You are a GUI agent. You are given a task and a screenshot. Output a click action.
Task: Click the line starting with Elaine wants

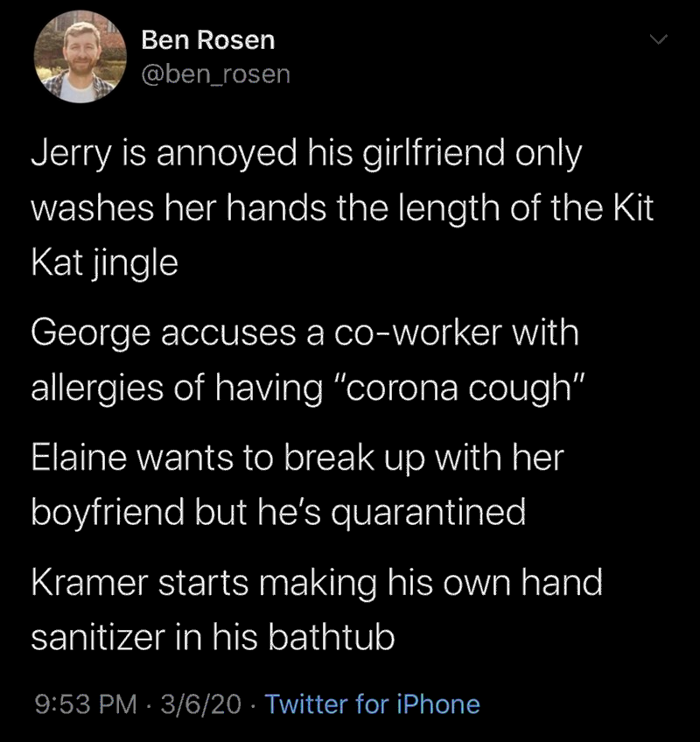(x=297, y=458)
